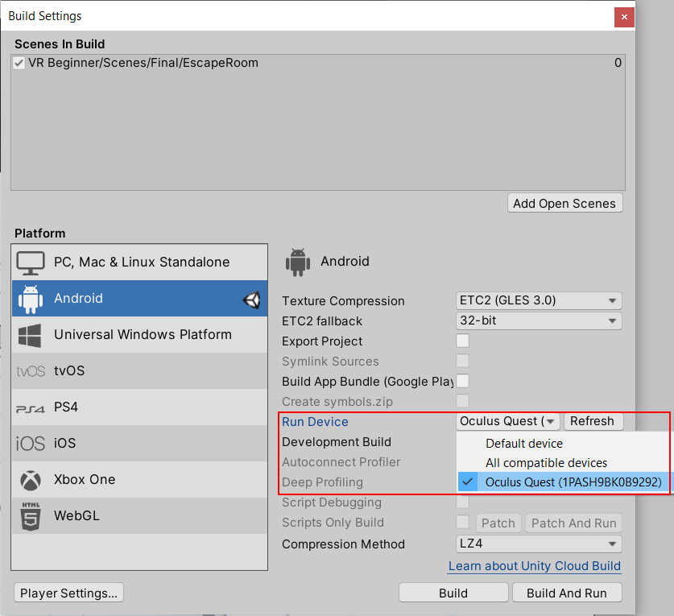This screenshot has width=674, height=616.
Task: Toggle the Scripts Only Build checkbox
Action: 462,522
